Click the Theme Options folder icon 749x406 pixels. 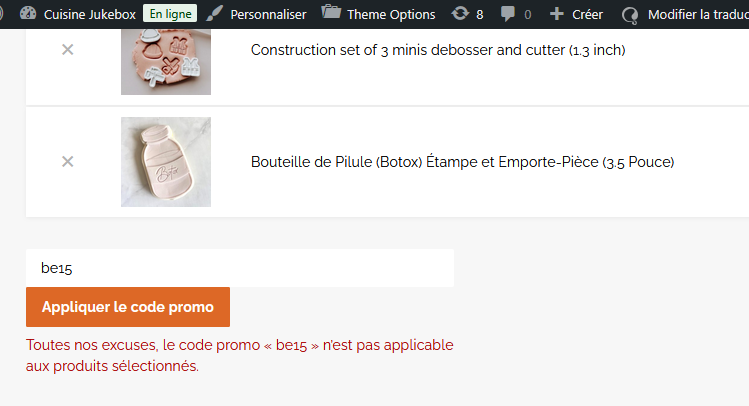tap(331, 12)
